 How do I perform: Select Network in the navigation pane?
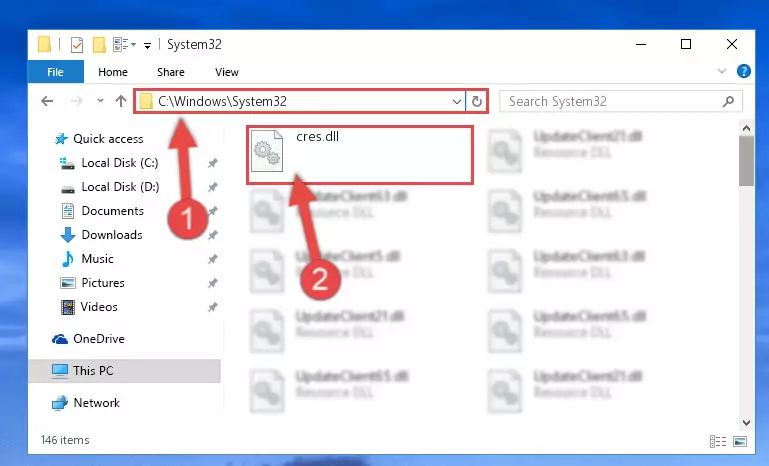pos(96,403)
